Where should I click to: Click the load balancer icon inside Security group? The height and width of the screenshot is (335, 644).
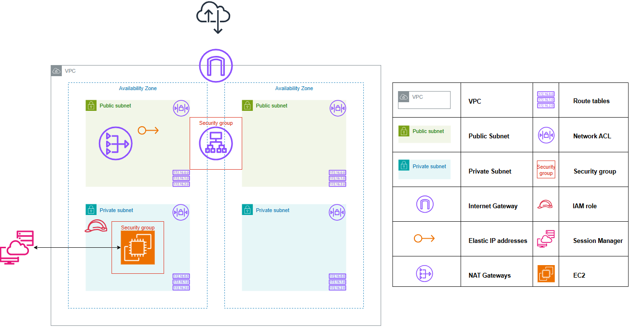216,144
